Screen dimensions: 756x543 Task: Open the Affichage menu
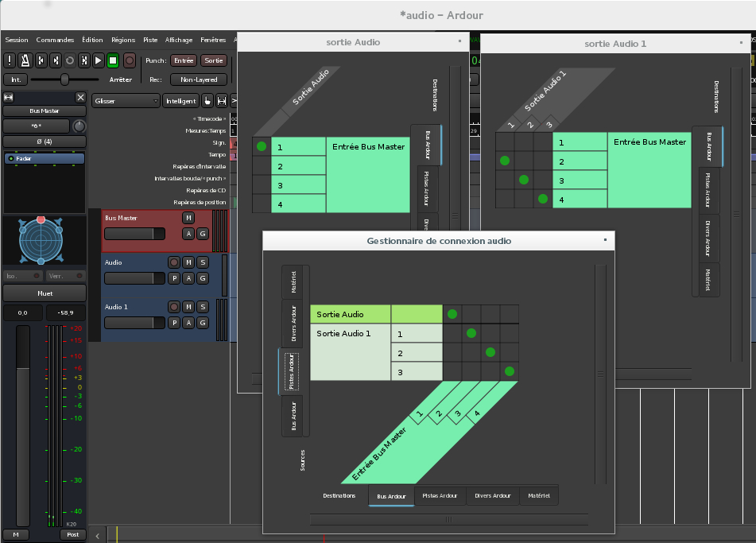click(178, 40)
